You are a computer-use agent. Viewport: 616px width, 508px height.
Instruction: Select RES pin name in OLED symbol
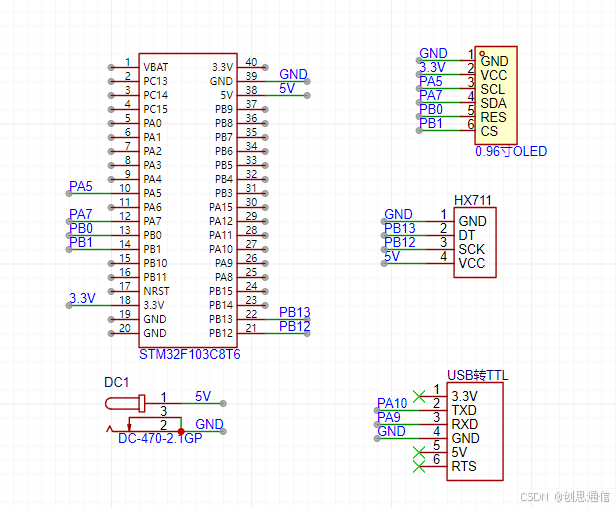(x=493, y=117)
